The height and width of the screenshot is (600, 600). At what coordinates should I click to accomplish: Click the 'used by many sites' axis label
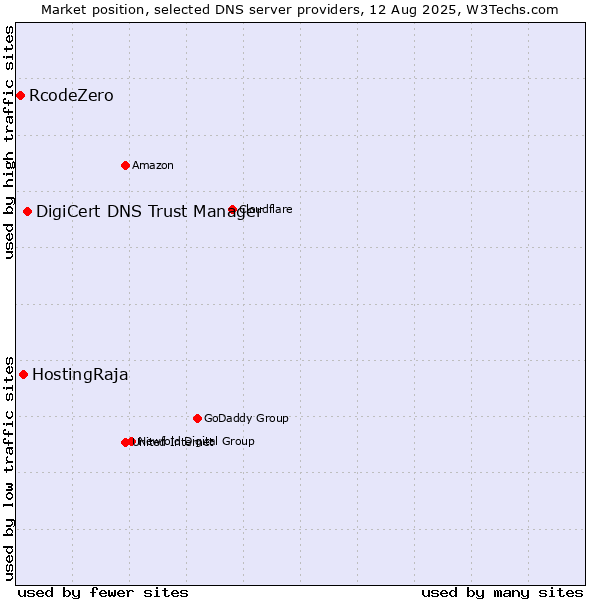pyautogui.click(x=502, y=593)
